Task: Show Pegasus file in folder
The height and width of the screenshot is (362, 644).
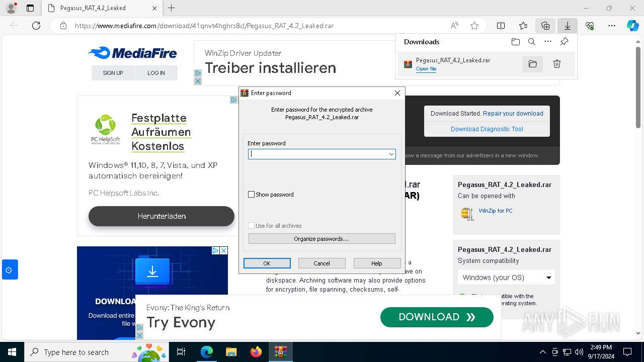Action: click(x=533, y=64)
